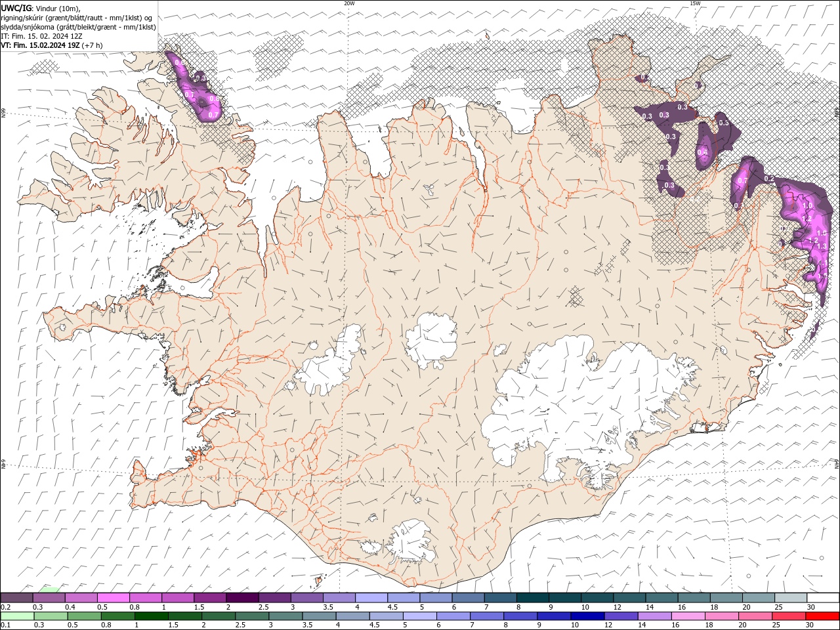Click the title text "UWC/IG: Vindur (10m),"

(40, 8)
